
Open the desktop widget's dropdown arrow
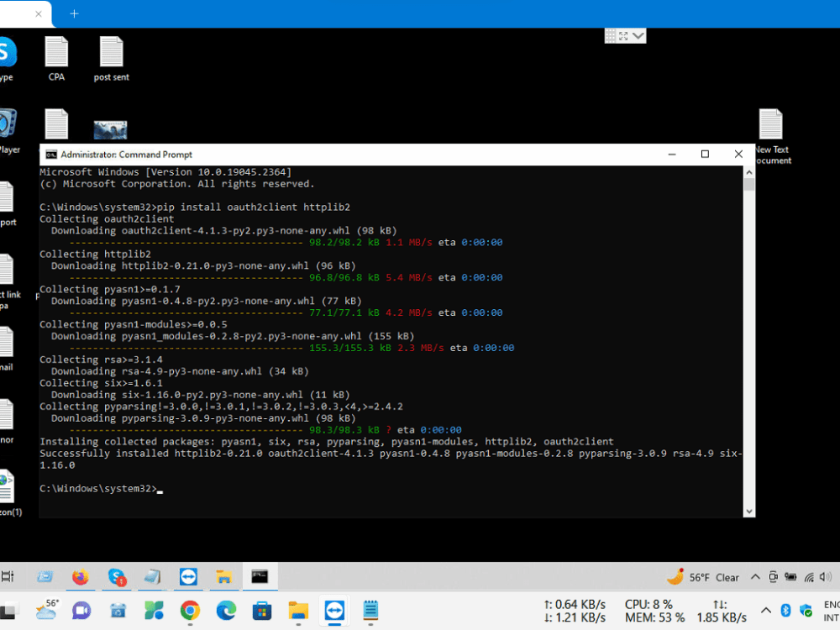coord(639,35)
